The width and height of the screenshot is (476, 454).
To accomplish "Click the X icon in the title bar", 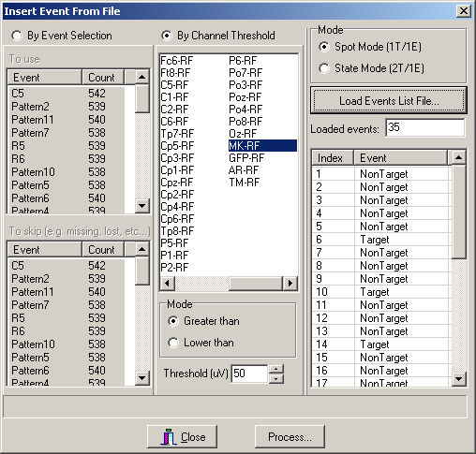I will (x=464, y=11).
